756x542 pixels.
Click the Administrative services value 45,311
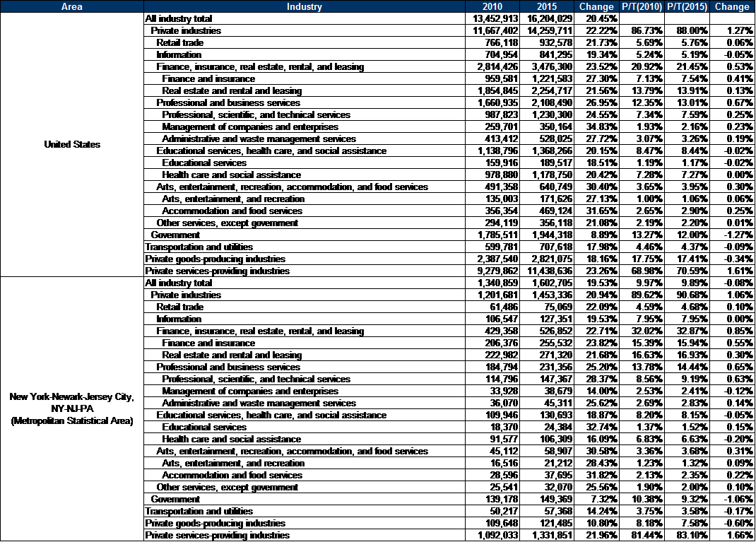[547, 403]
